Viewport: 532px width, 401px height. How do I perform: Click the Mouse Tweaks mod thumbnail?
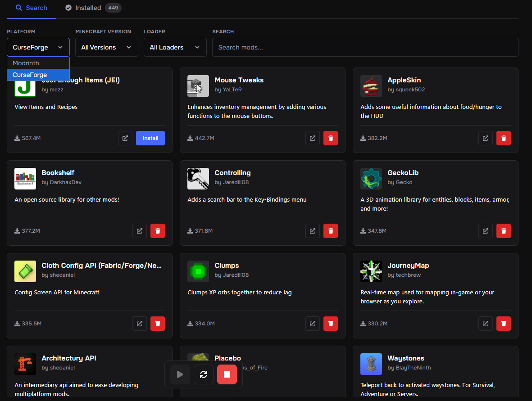click(x=198, y=86)
